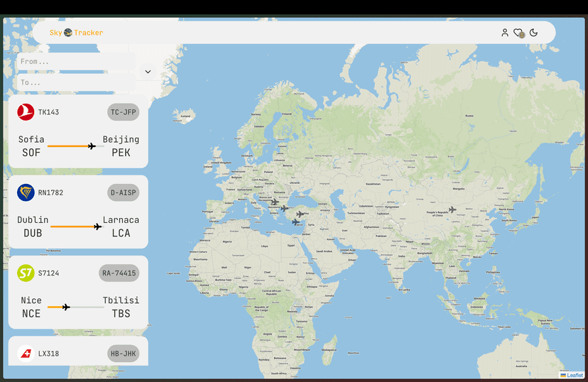Click flight number RN1782
This screenshot has width=588, height=382.
(50, 192)
